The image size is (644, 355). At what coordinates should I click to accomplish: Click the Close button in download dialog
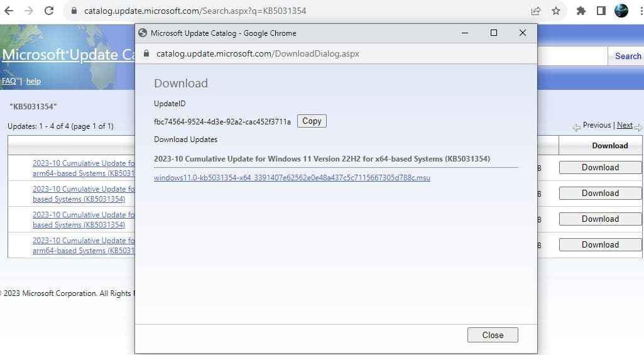(493, 335)
